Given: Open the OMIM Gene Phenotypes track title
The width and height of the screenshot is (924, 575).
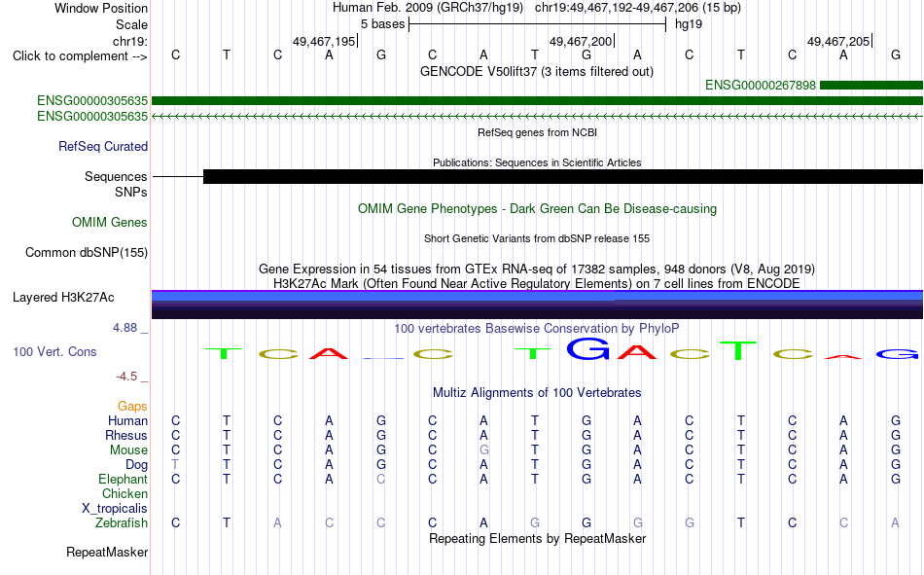Looking at the screenshot, I should 537,209.
